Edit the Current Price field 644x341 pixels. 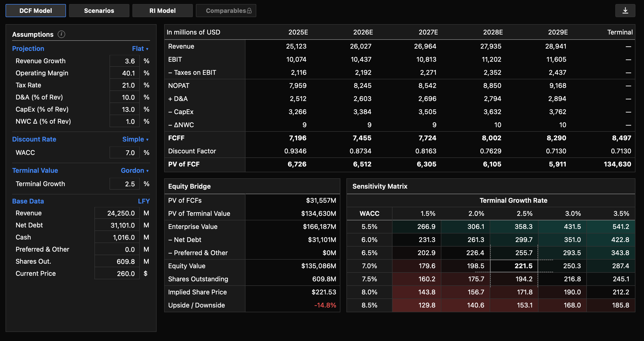tap(117, 273)
